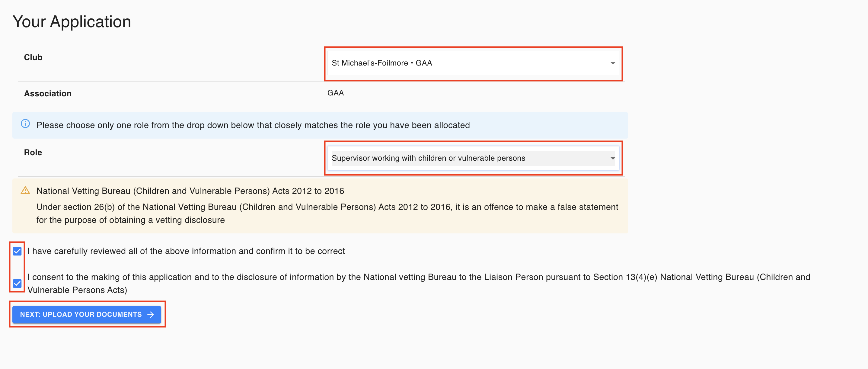Image resolution: width=868 pixels, height=369 pixels.
Task: Click the reviewed information confirmation text
Action: [x=186, y=251]
